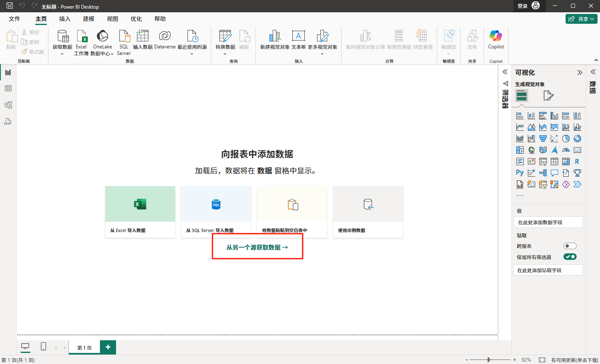Screen dimensions: 600x364
Task: Click 从另一个源获取数据 link
Action: [x=257, y=247]
